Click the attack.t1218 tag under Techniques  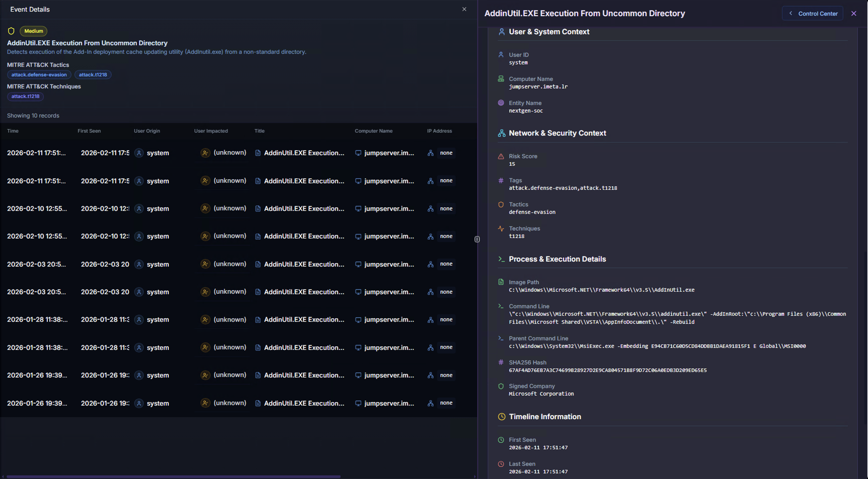tap(25, 96)
